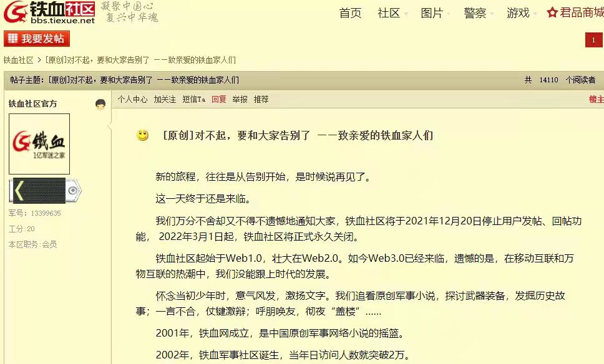Click the 本区职务:会员 text

click(32, 244)
